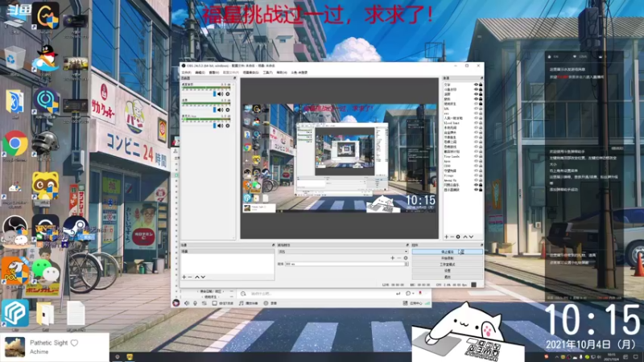644x362 pixels.
Task: Mute the middle mixer channel speaker icon
Action: (x=221, y=110)
